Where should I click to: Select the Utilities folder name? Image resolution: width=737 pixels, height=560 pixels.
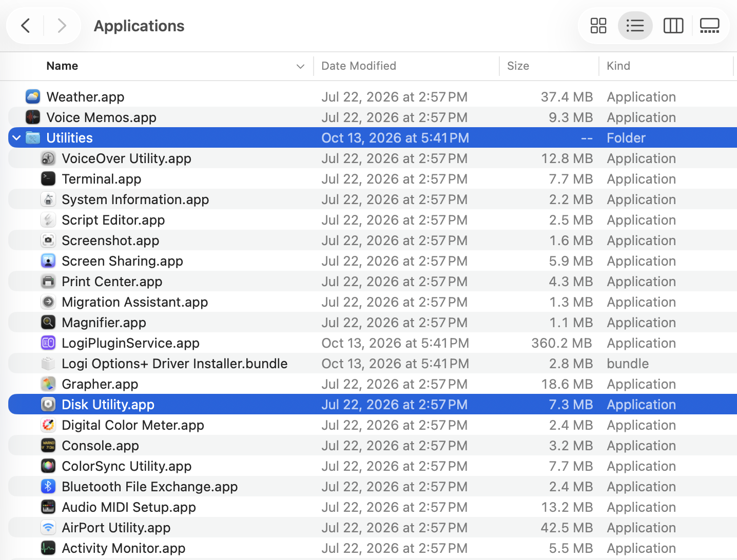[x=69, y=138]
